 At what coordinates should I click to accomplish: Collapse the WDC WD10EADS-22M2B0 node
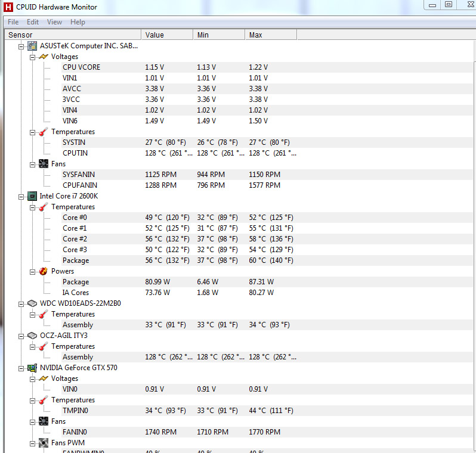[x=21, y=305]
